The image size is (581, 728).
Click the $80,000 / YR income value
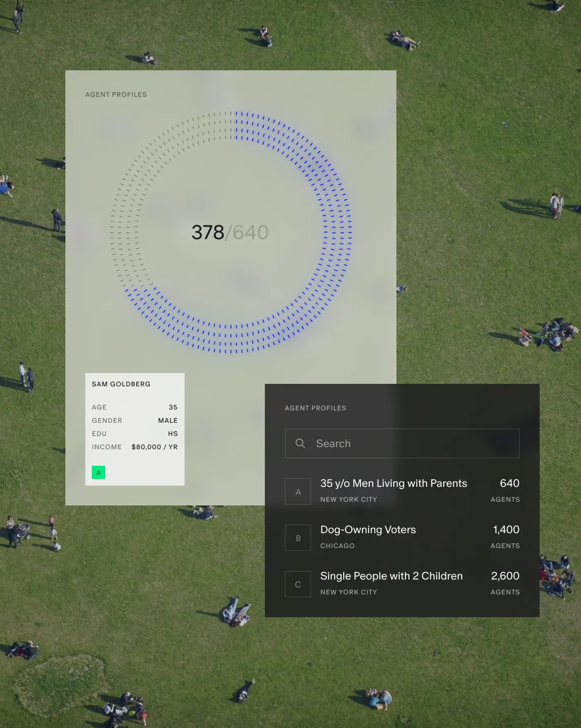[154, 447]
